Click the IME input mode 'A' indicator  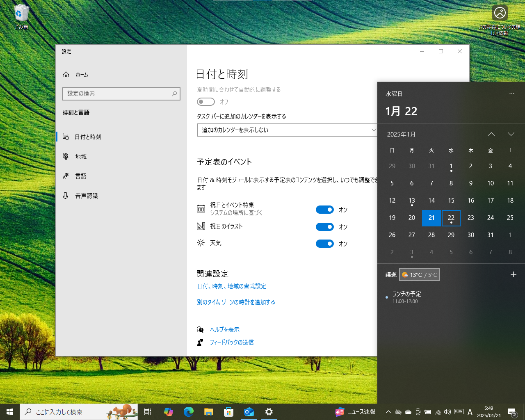pos(470,412)
